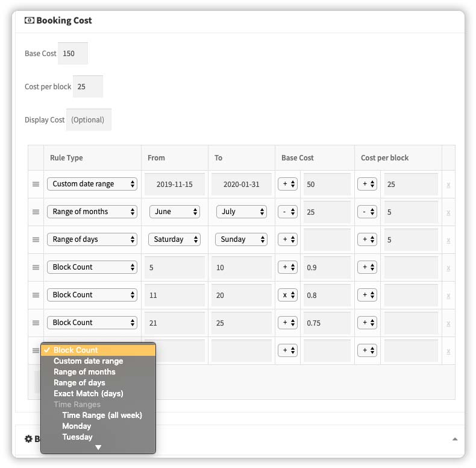Image resolution: width=476 pixels, height=468 pixels.
Task: Open the rule type dropdown for 11-20 row
Action: [x=92, y=295]
